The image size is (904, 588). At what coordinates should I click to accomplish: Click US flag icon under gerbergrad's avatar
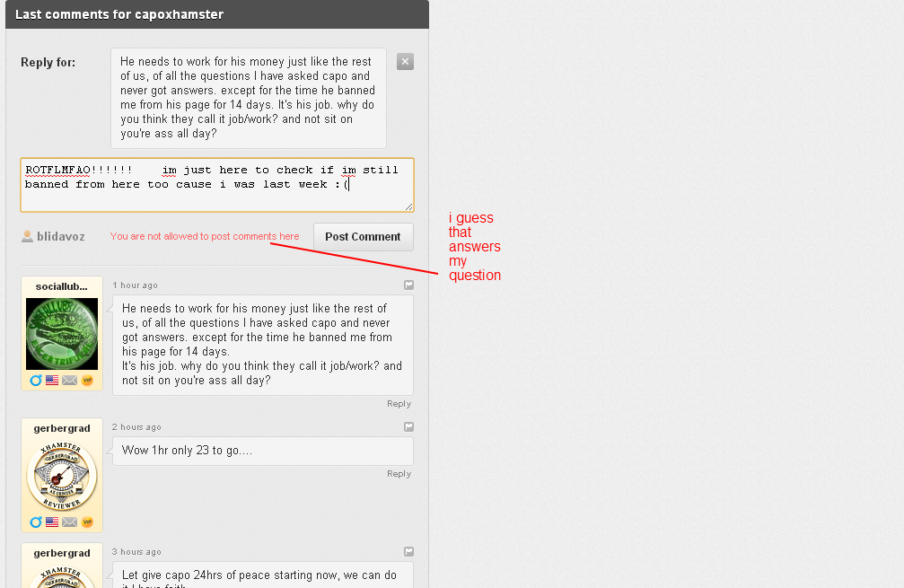pos(52,522)
